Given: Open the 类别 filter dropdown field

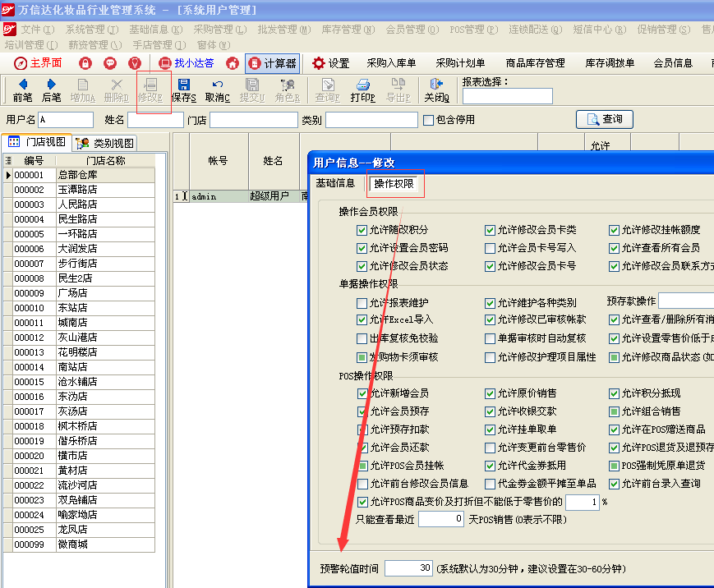Looking at the screenshot, I should pyautogui.click(x=371, y=120).
